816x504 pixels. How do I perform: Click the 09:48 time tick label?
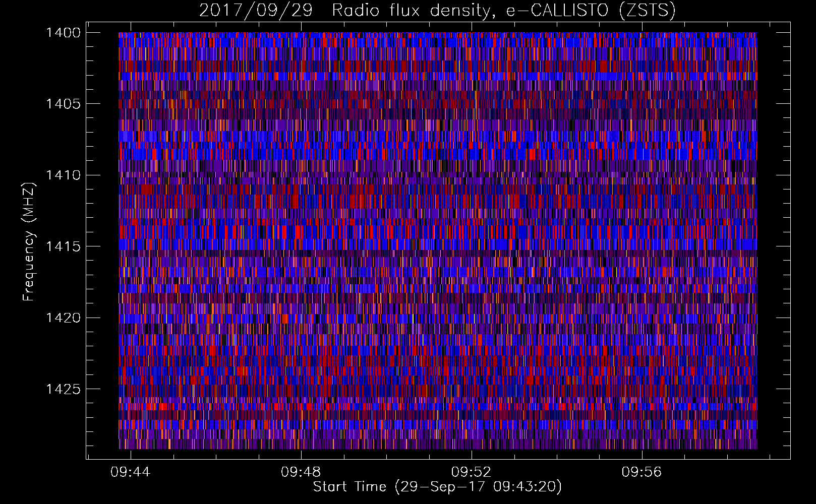tap(301, 472)
